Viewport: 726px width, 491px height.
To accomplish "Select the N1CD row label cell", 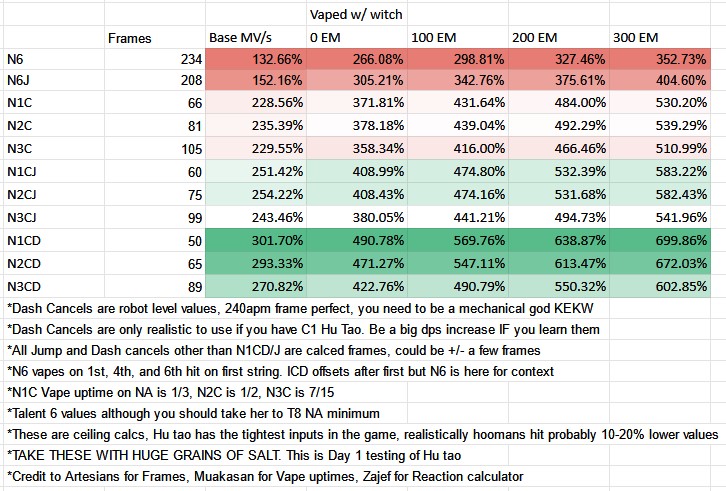I will (x=24, y=241).
